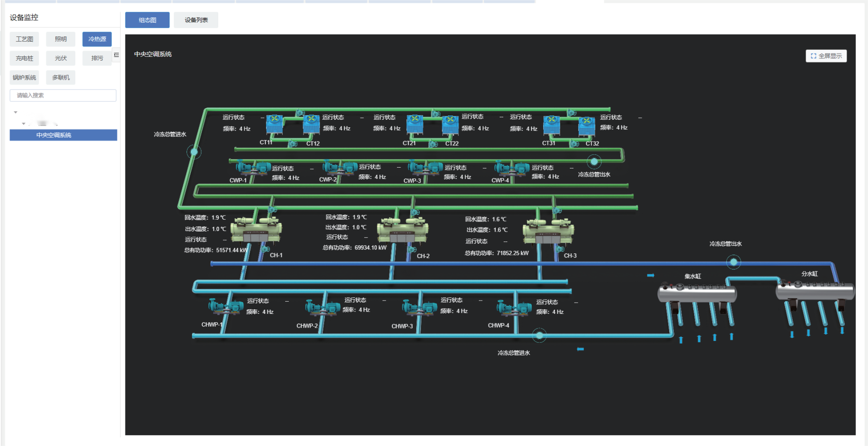Click the 集水缸 collector tank icon

[697, 294]
